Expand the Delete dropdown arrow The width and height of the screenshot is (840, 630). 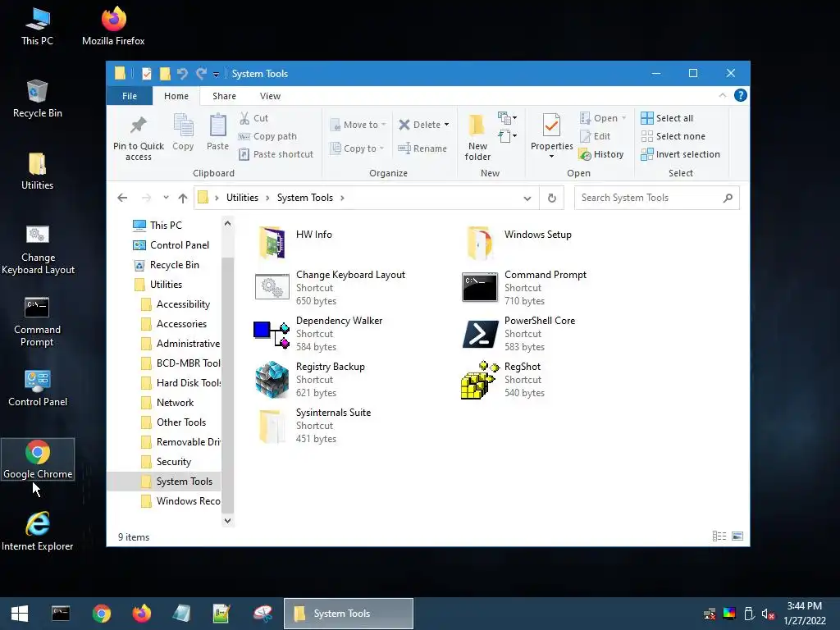446,125
